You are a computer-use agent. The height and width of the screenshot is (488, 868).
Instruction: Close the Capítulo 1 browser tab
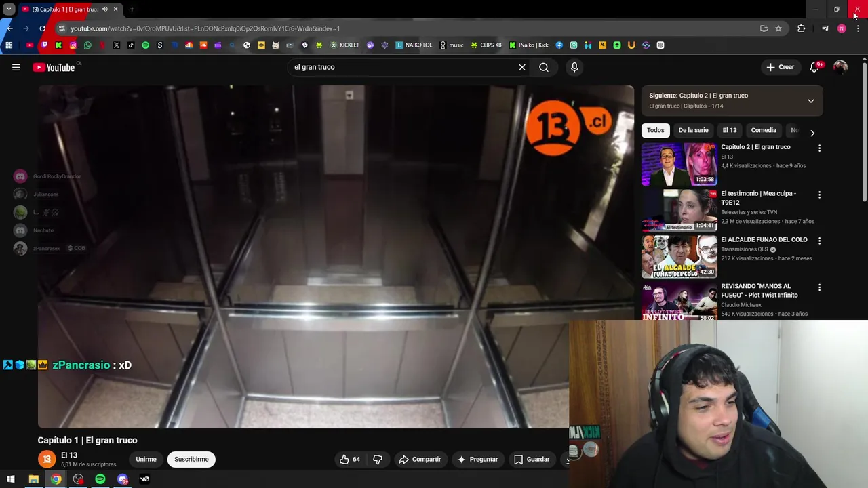[115, 9]
